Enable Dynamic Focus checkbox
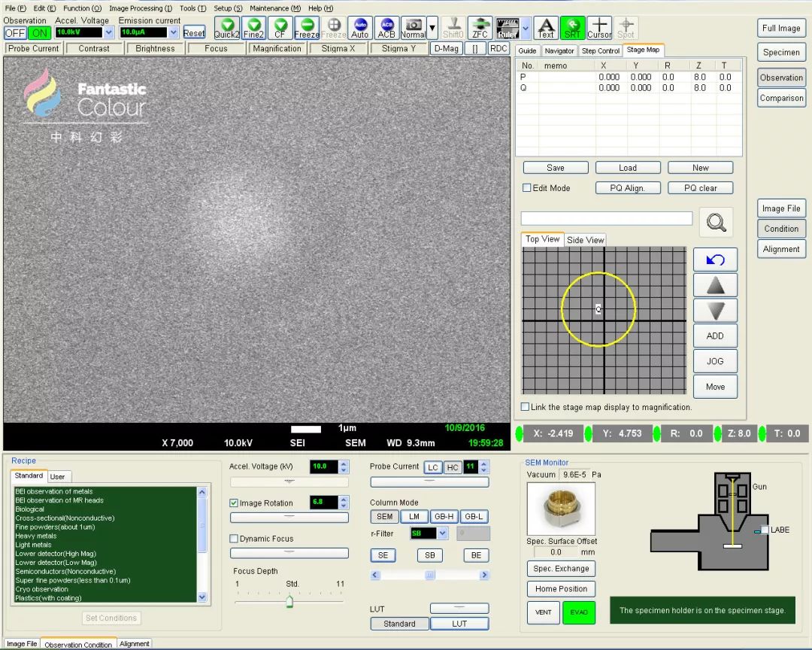 point(235,539)
